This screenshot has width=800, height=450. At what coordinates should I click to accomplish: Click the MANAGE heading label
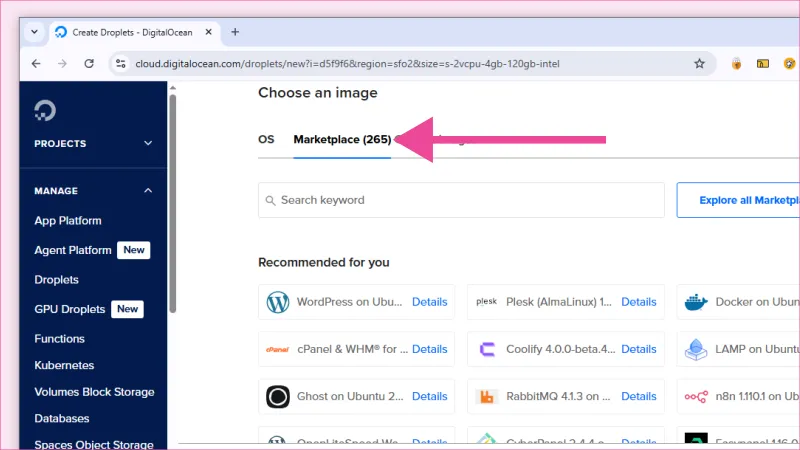(x=56, y=191)
